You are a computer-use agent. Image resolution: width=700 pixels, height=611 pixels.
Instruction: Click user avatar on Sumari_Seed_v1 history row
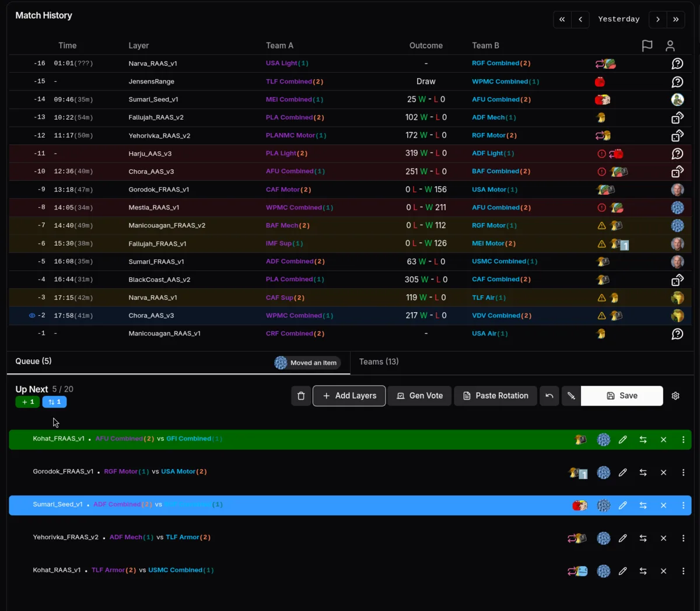(677, 100)
